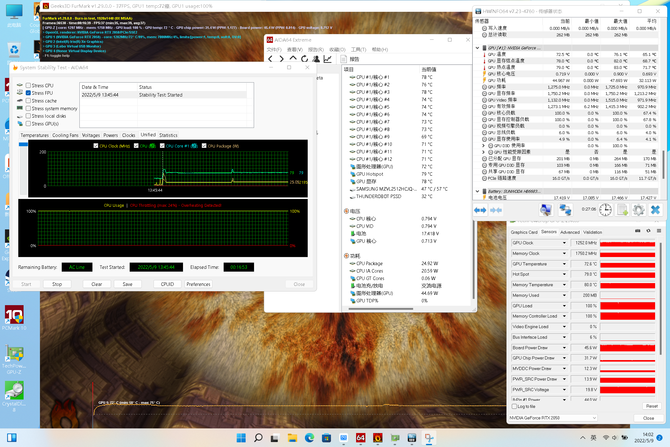The image size is (670, 447).
Task: Open GPU-Z Graphics Card tab
Action: click(524, 232)
